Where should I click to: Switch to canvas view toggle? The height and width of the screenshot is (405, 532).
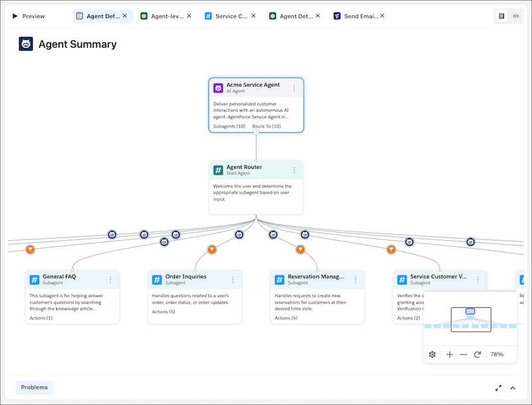coord(501,16)
